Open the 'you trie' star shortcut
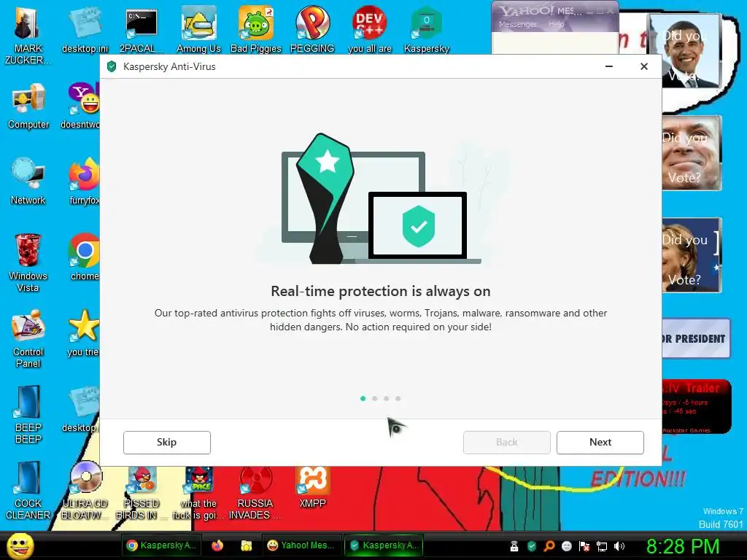This screenshot has width=747, height=560. pos(83,333)
